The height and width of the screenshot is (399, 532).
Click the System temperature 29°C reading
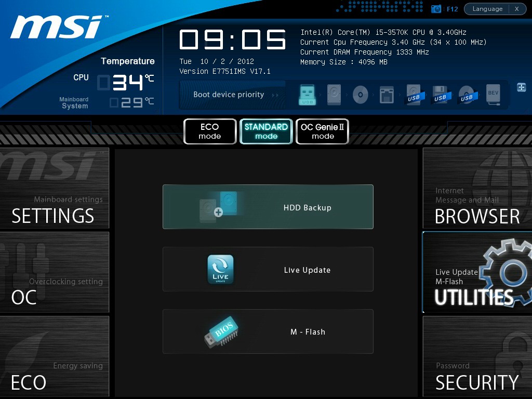[131, 102]
